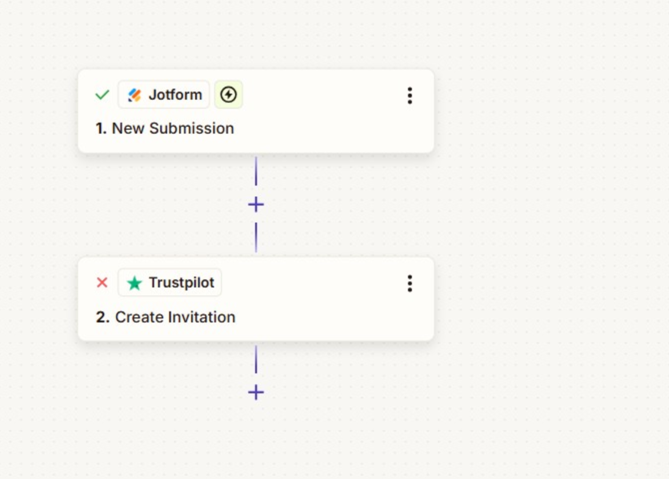The image size is (669, 479).
Task: Click step number 2 on the action card
Action: coord(102,317)
